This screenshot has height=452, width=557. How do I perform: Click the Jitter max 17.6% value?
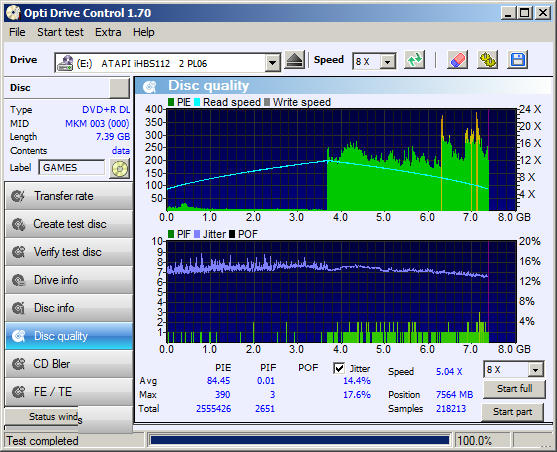point(357,395)
